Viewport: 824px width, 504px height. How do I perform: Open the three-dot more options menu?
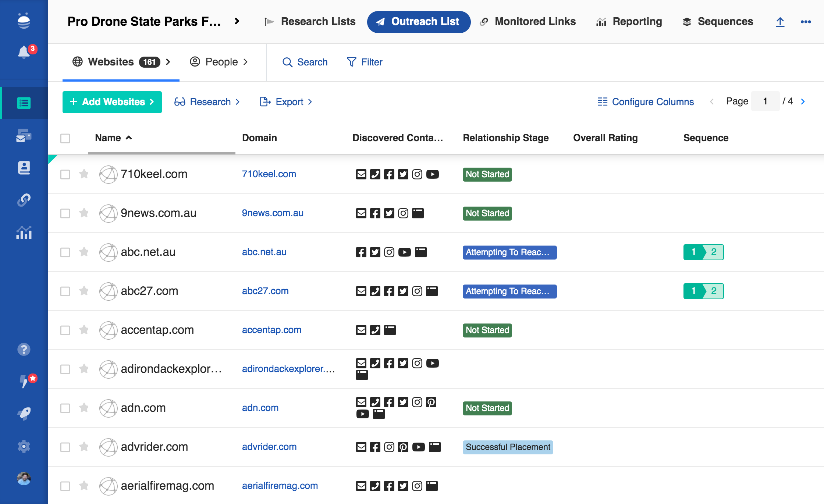coord(806,22)
